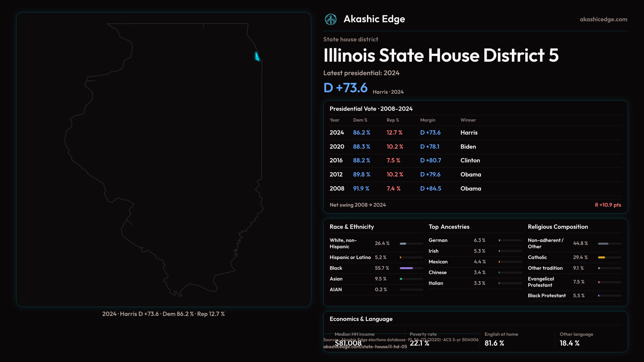644x362 pixels.
Task: Click the Top Ancestries heading
Action: [x=449, y=227]
